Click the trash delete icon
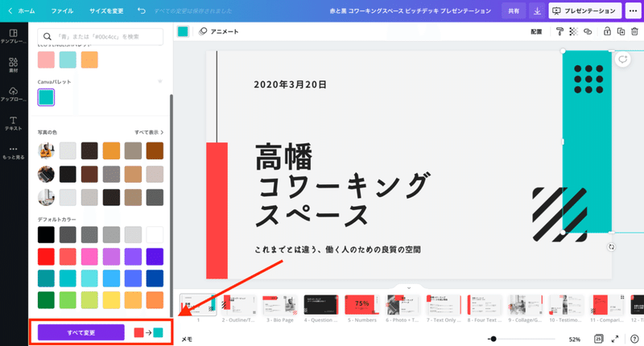The width and height of the screenshot is (644, 346). [x=634, y=31]
